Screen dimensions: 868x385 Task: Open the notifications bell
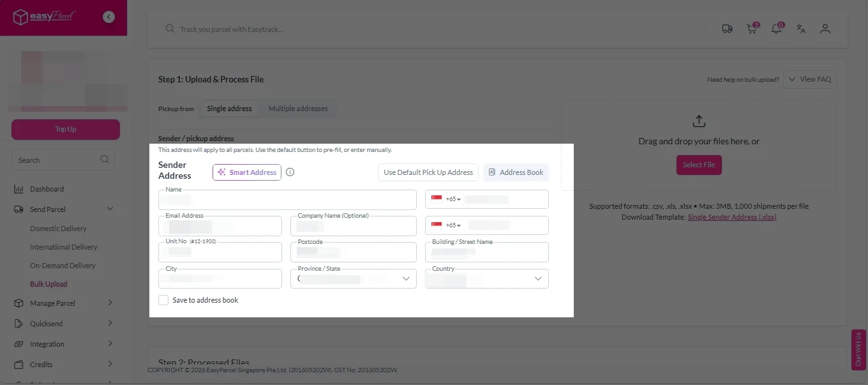pyautogui.click(x=776, y=29)
